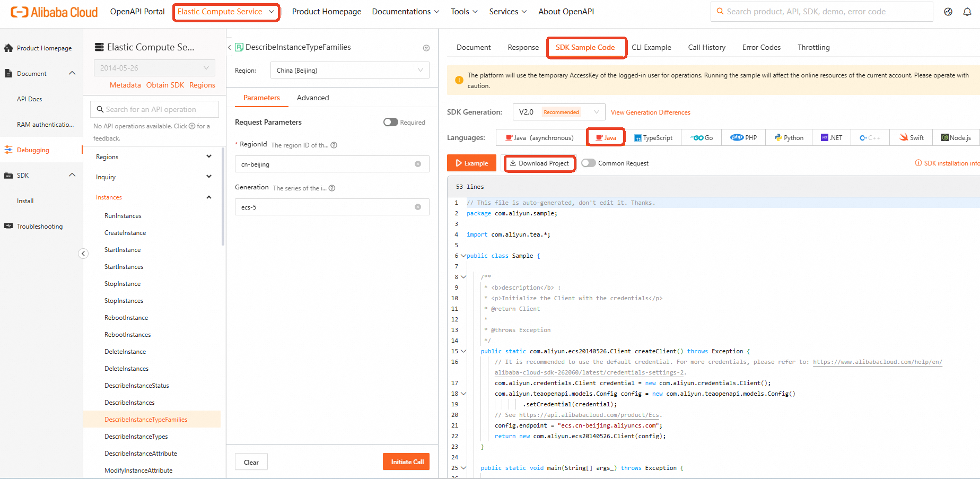Expand the Regions API group

[x=154, y=156]
